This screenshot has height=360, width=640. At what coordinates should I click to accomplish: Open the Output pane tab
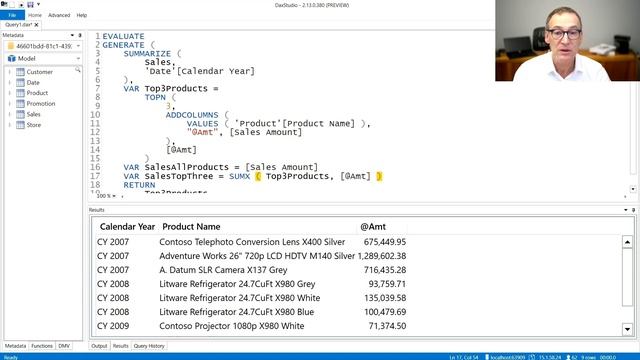pos(99,346)
